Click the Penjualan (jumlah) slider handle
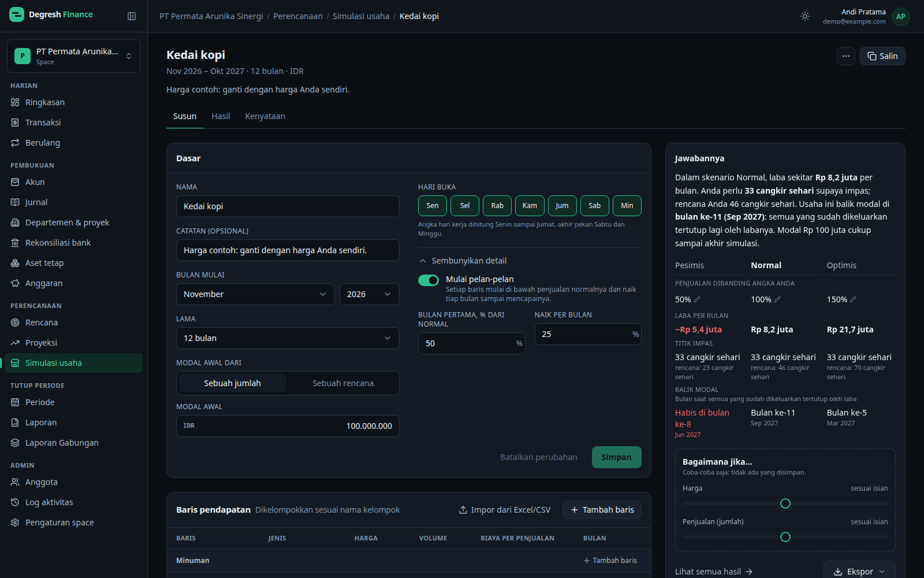 click(785, 537)
